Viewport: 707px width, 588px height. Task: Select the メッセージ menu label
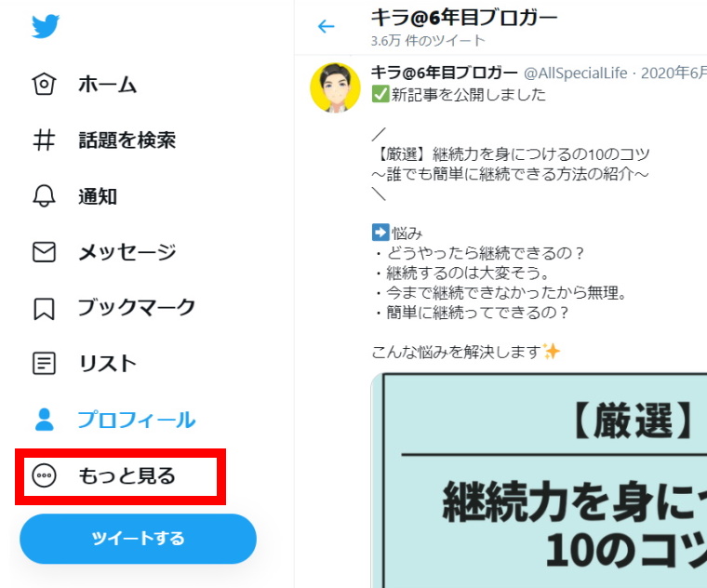(x=127, y=251)
